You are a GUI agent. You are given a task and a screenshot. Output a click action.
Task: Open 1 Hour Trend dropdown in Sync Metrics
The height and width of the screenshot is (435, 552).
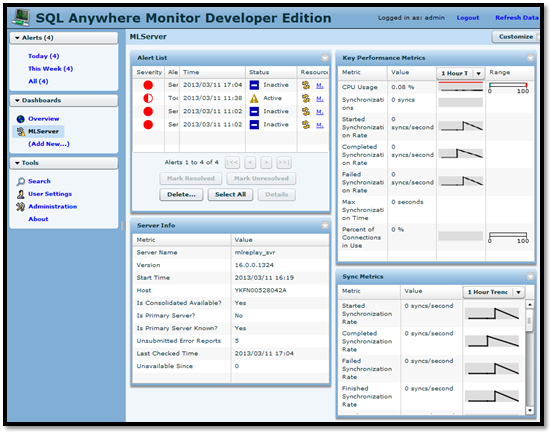(493, 292)
